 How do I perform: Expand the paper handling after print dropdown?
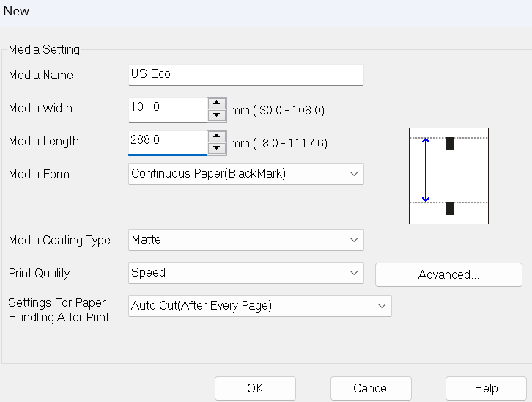coord(259,306)
